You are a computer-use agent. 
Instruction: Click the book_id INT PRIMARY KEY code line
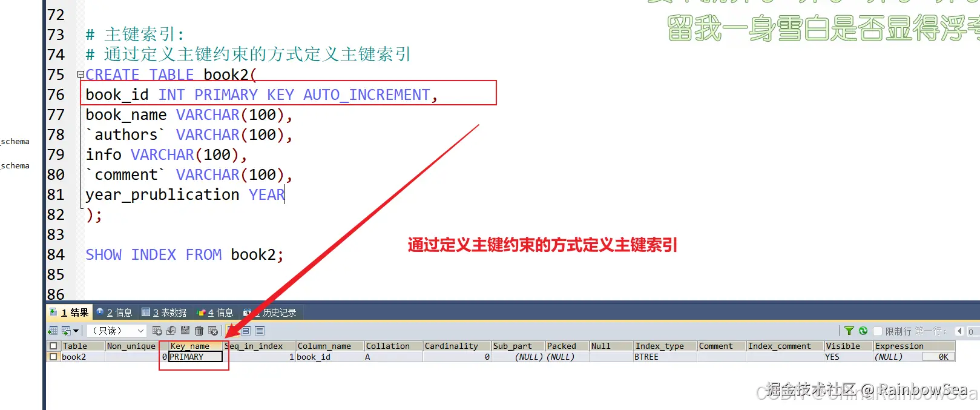pos(261,94)
